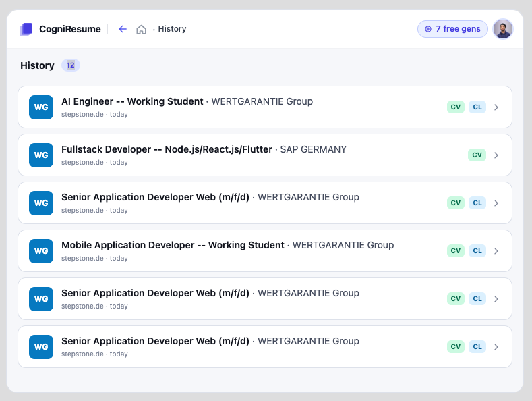
Task: Click the 7 free gens button
Action: tap(452, 29)
